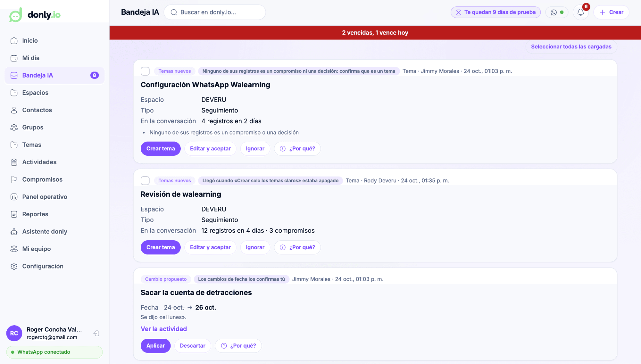Open Temas in the sidebar
The width and height of the screenshot is (641, 364).
coord(54,145)
